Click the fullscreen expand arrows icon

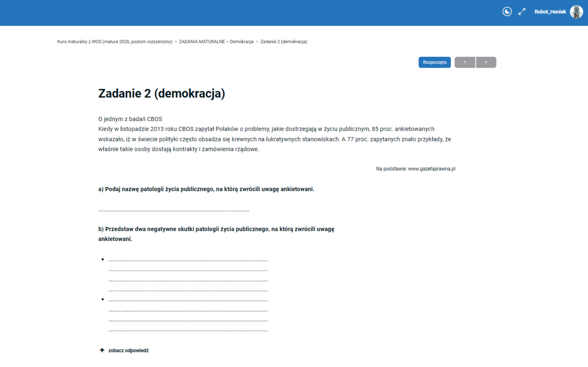522,12
